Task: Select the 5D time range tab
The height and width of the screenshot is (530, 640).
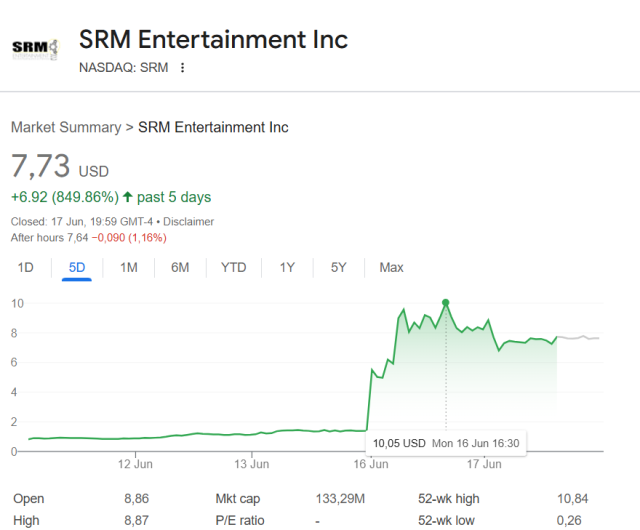Action: [77, 267]
